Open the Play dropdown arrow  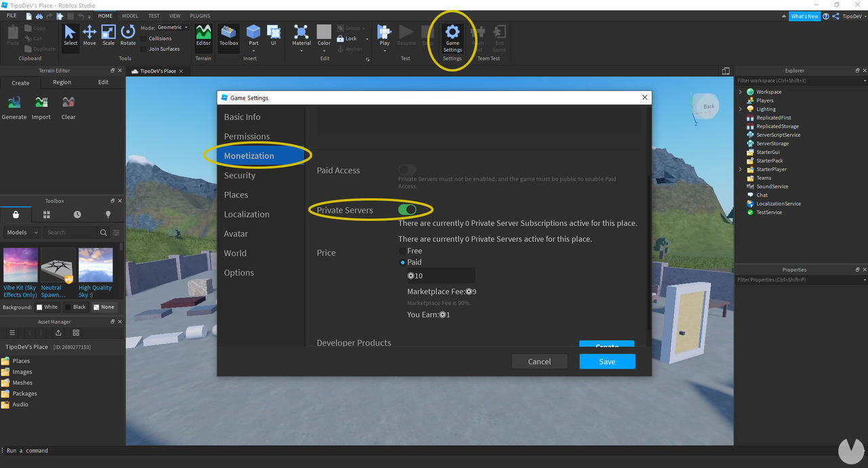pyautogui.click(x=384, y=50)
